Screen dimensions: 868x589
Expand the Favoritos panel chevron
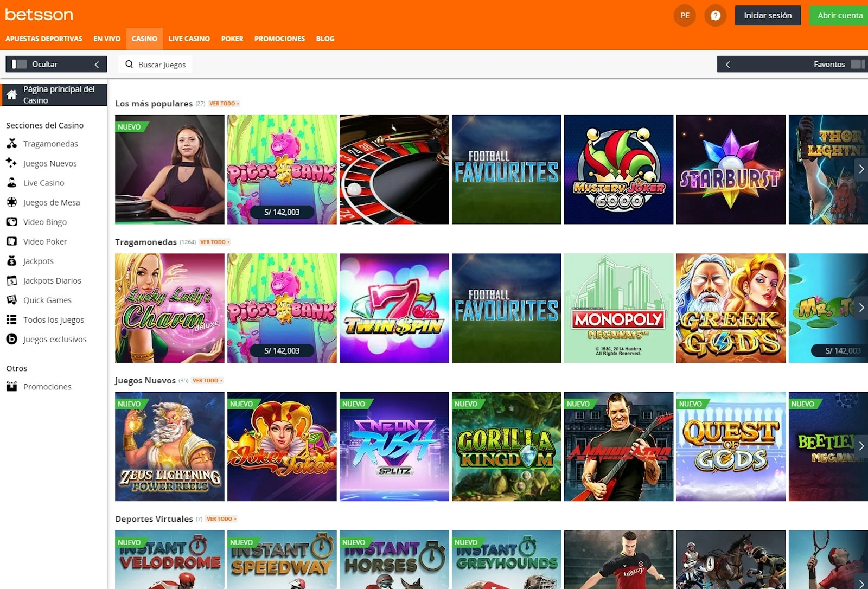point(727,64)
